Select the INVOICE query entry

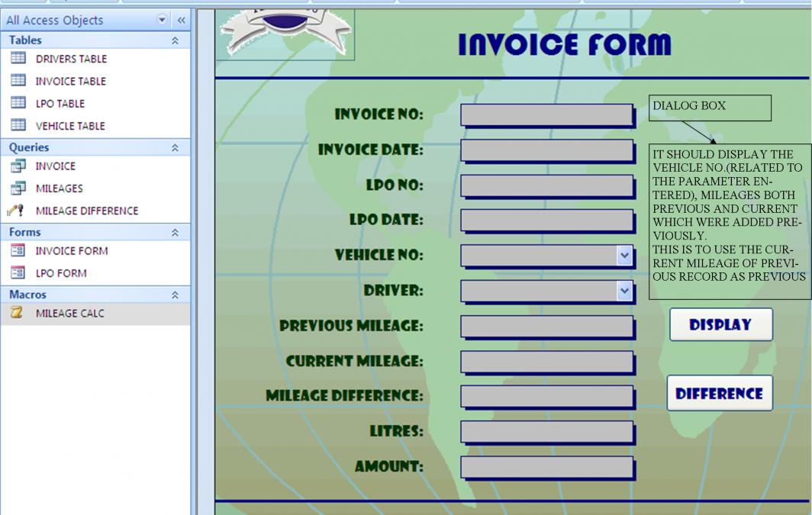point(95,166)
